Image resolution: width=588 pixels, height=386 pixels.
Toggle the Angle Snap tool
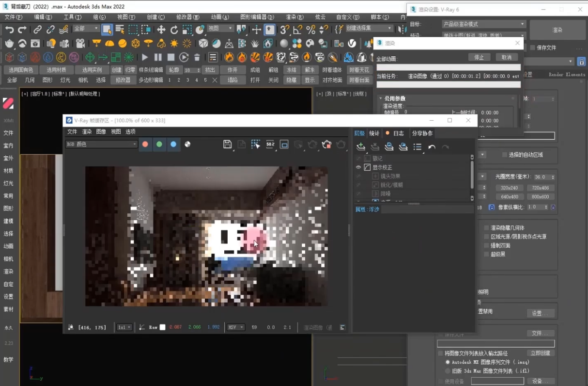[298, 30]
